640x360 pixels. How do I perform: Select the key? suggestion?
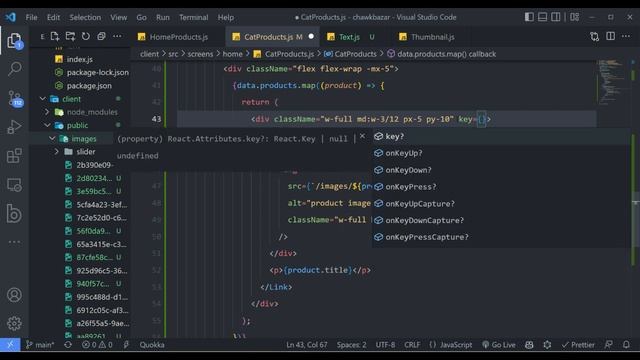tap(501, 136)
